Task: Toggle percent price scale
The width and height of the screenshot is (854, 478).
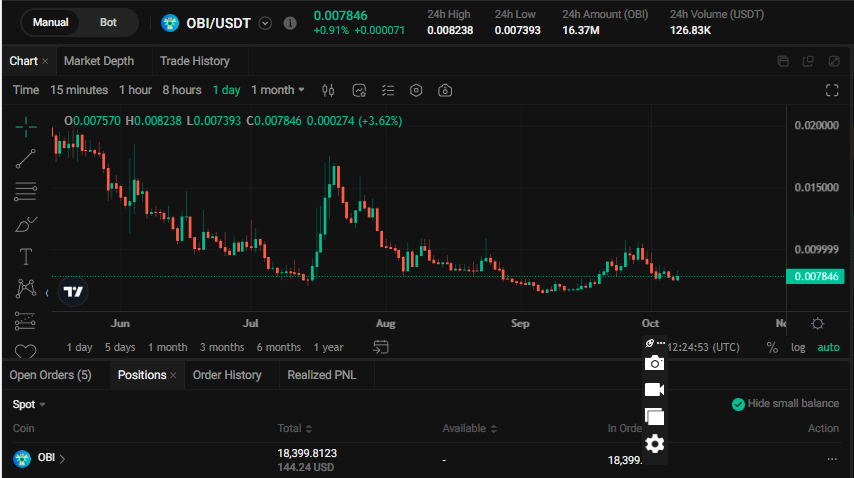Action: pyautogui.click(x=772, y=347)
